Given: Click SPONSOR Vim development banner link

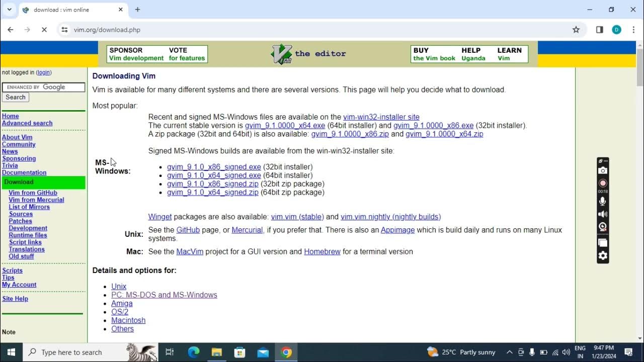Looking at the screenshot, I should (x=136, y=54).
